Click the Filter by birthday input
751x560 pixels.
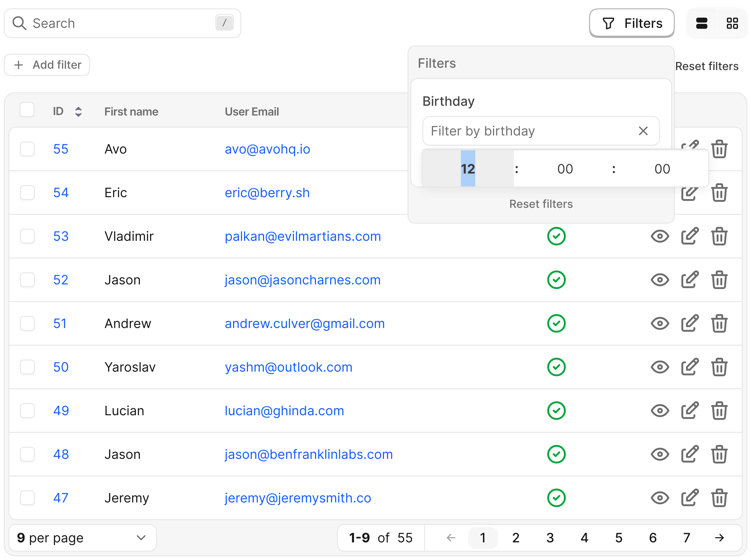coord(541,131)
